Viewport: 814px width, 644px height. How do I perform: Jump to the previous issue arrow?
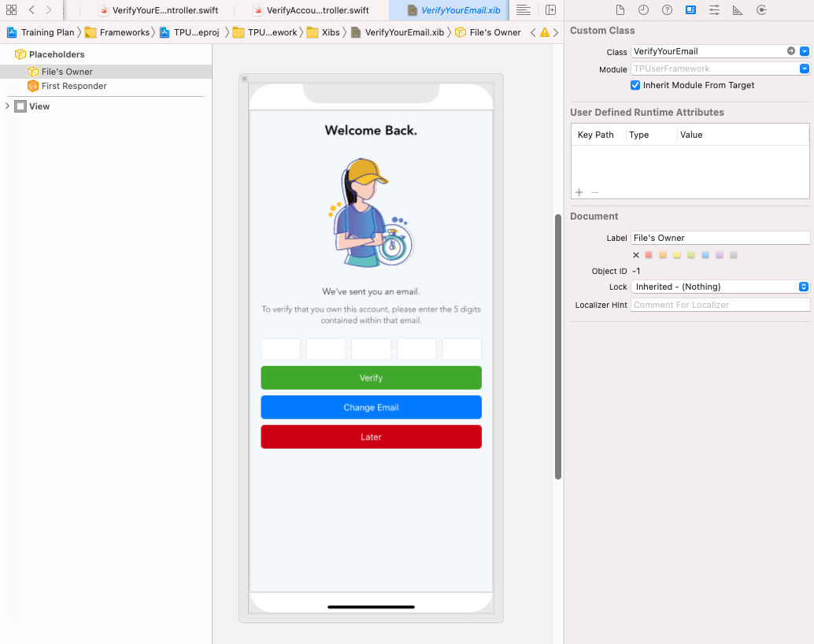[x=533, y=32]
